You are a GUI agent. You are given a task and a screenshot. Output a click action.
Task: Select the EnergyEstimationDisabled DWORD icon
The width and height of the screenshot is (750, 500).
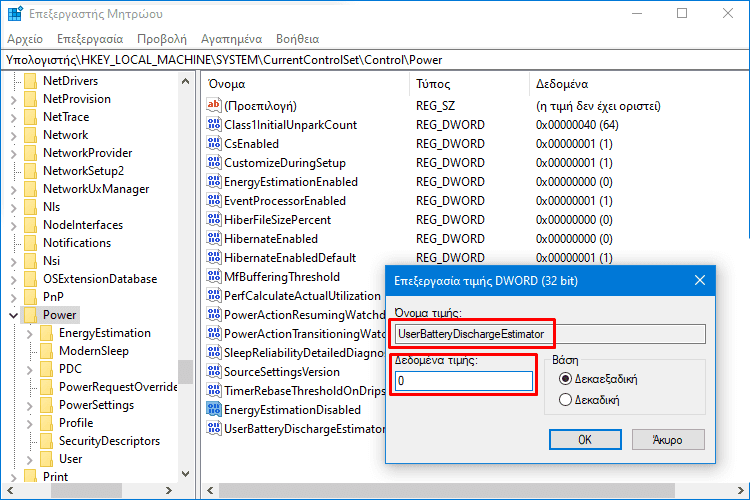click(214, 410)
